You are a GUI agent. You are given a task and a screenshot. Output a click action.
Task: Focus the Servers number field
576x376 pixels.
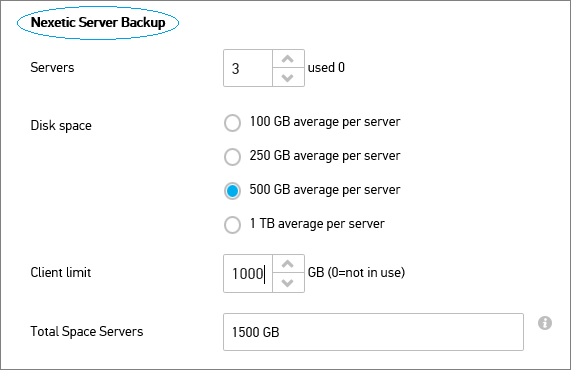pyautogui.click(x=248, y=68)
